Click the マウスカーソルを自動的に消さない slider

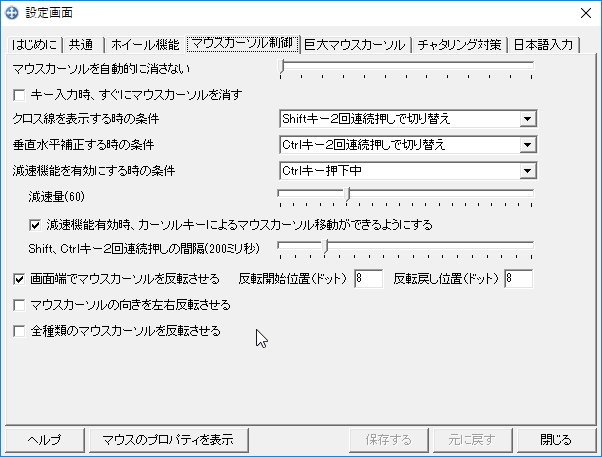[406, 68]
